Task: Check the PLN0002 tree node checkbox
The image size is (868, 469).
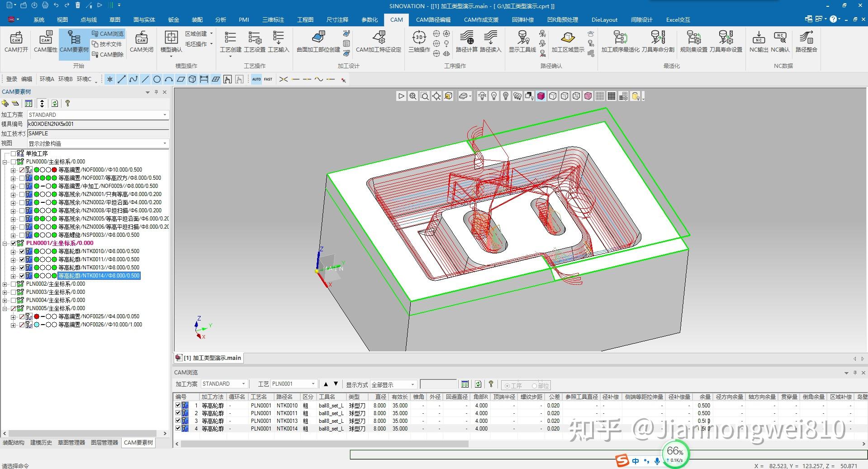Action: [x=13, y=284]
